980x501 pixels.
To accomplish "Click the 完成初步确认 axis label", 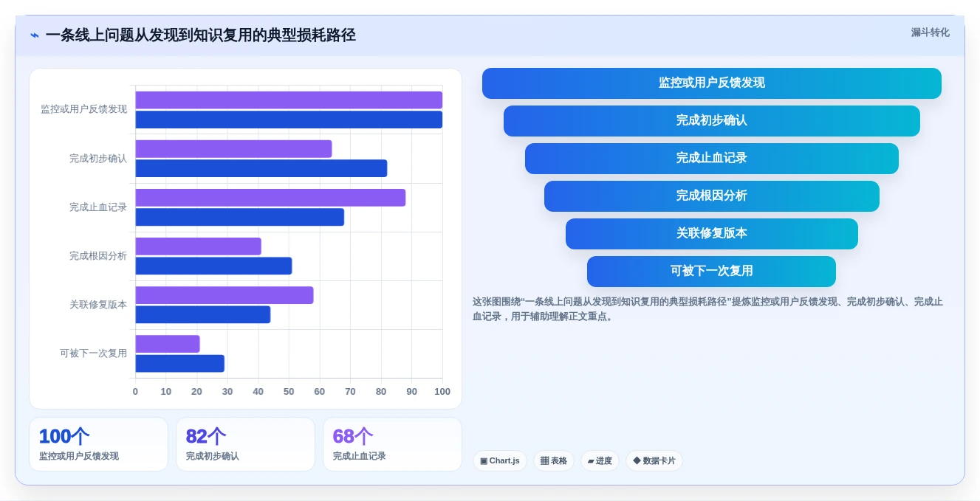I will click(98, 159).
